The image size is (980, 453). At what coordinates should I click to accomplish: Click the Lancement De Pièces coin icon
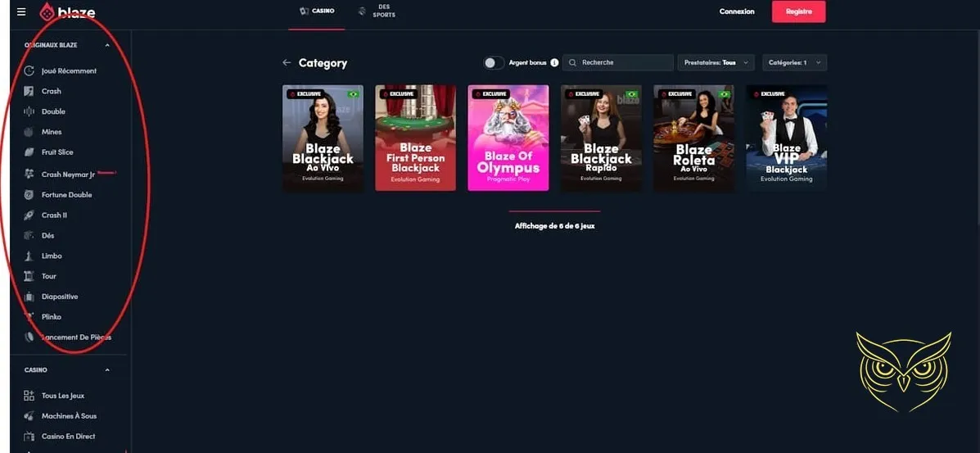[x=29, y=337]
